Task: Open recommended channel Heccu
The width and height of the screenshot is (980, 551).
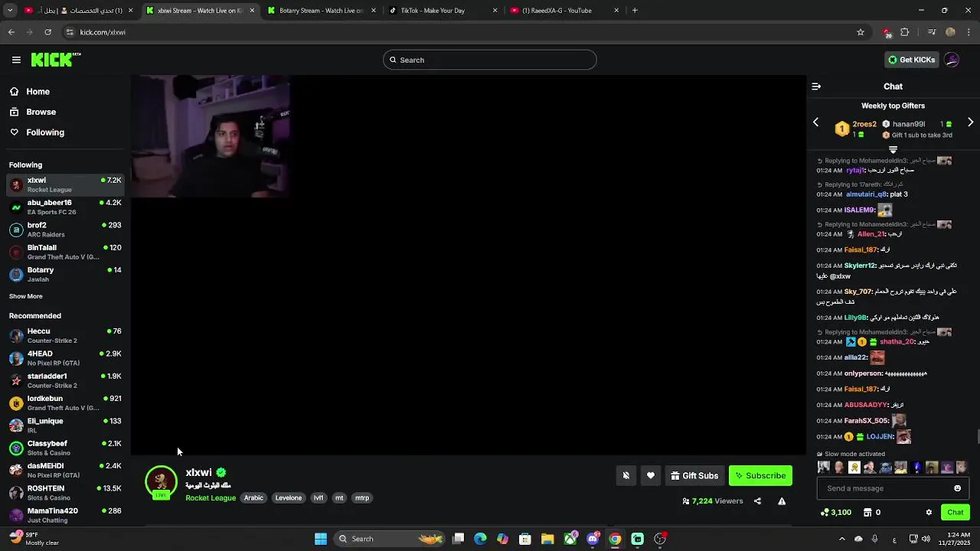Action: click(x=65, y=335)
